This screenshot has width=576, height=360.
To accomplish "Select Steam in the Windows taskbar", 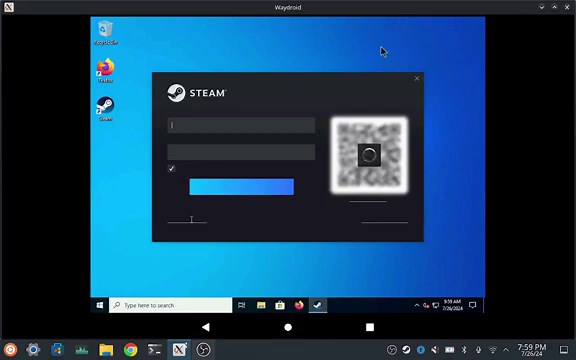I will point(318,305).
